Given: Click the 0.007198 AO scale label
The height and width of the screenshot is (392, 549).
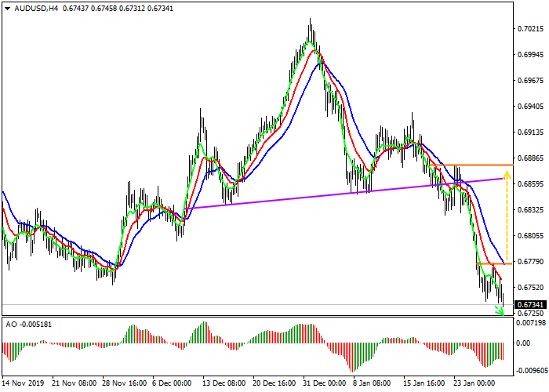Looking at the screenshot, I should pos(531,322).
